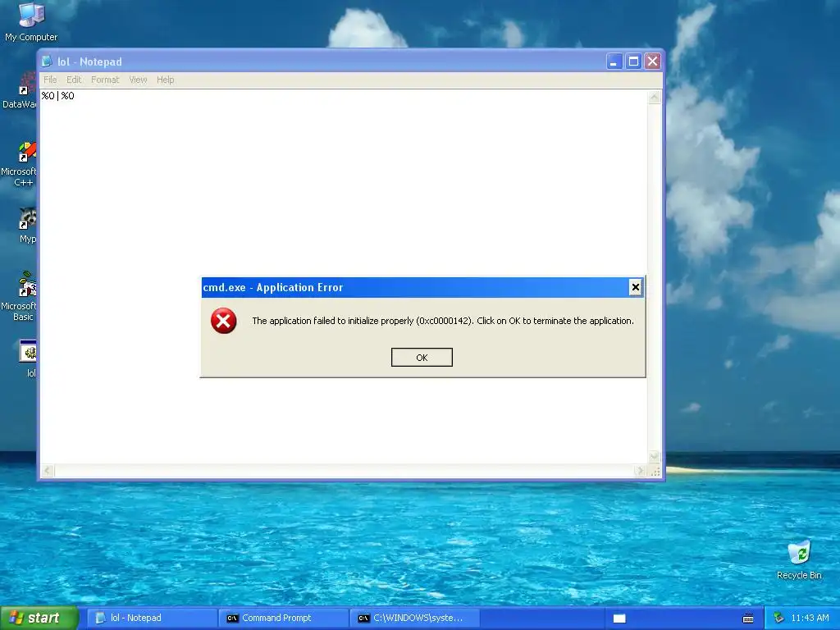
Task: Open the Help menu in Notepad
Action: pos(165,80)
